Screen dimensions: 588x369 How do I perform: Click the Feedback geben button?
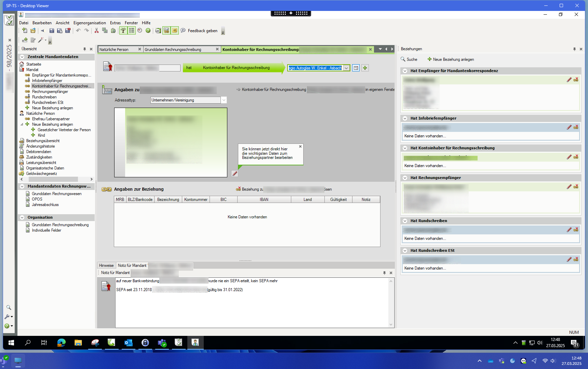pyautogui.click(x=202, y=31)
